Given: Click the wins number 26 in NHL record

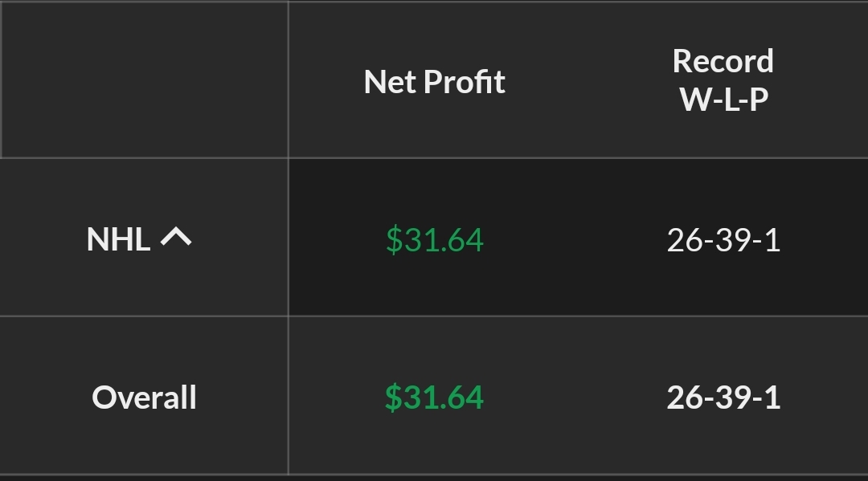Looking at the screenshot, I should tap(685, 240).
